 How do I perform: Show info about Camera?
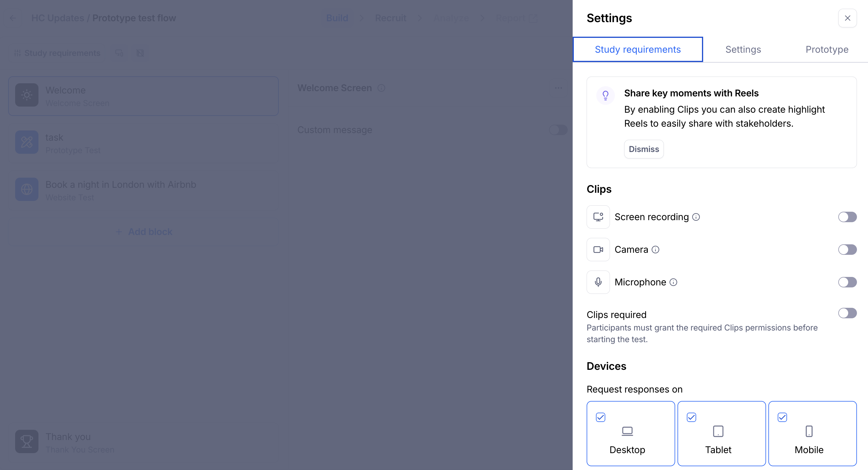point(655,250)
